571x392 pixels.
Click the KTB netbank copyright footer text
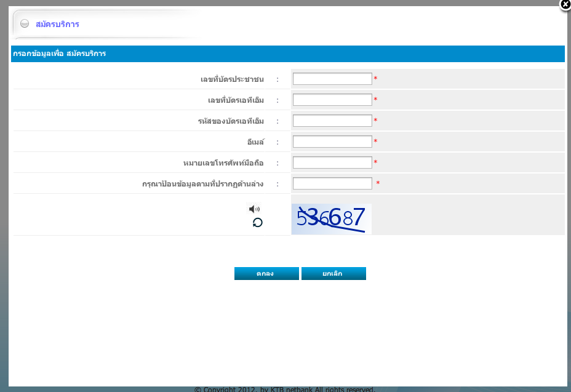(x=284, y=389)
